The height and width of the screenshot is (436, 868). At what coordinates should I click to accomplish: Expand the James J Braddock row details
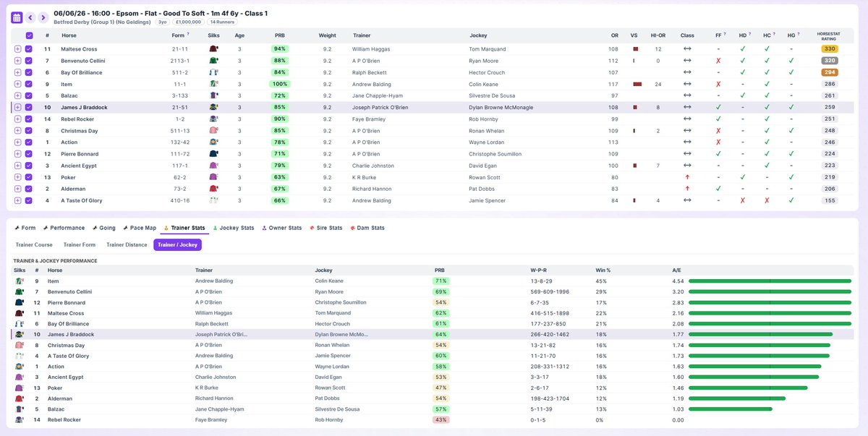(x=17, y=107)
